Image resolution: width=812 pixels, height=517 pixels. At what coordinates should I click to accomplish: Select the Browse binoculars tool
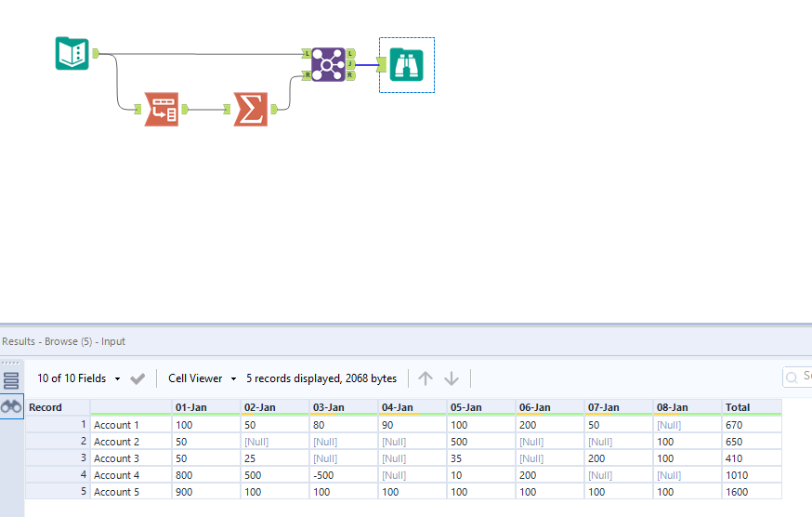pos(407,65)
